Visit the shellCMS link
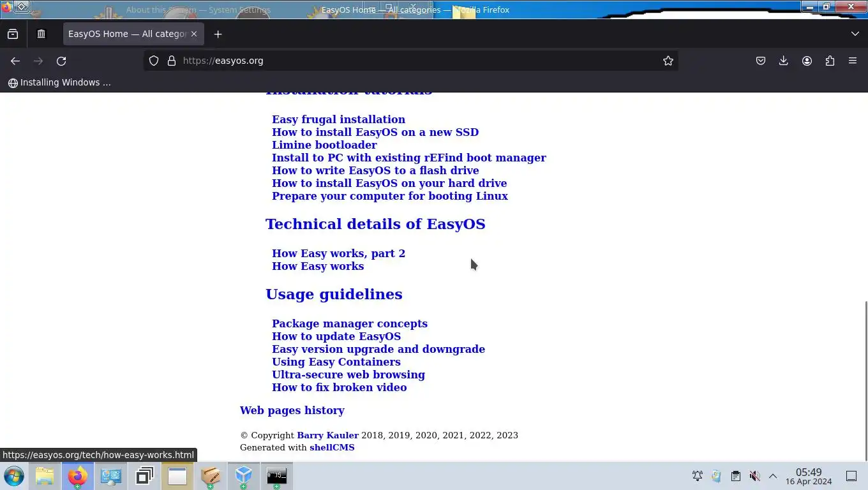The width and height of the screenshot is (868, 490). (332, 447)
